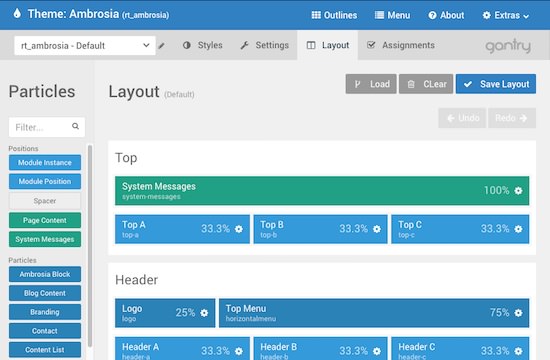Switch to the Styles tab
The width and height of the screenshot is (550, 360).
point(202,45)
